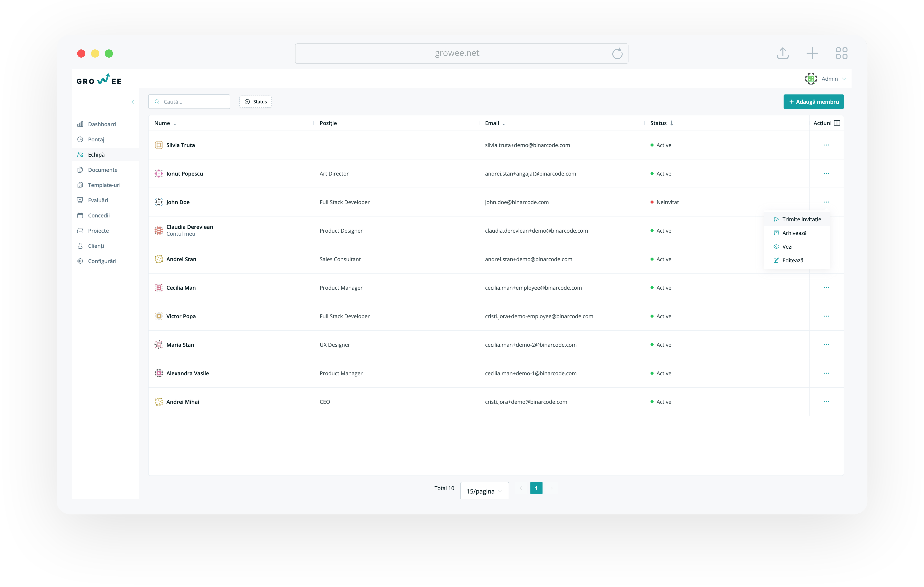924x587 pixels.
Task: Open the Pontaj sidebar item
Action: click(x=96, y=139)
